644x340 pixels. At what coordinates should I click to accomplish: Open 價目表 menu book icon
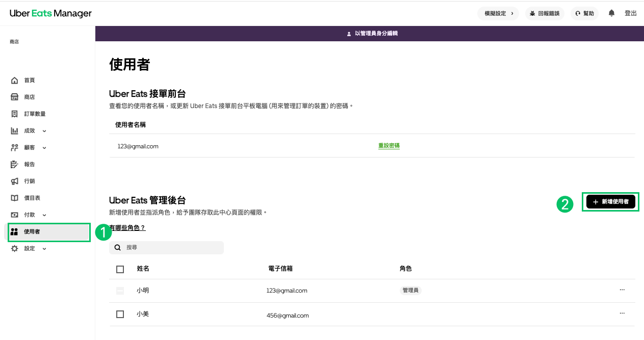click(x=15, y=198)
